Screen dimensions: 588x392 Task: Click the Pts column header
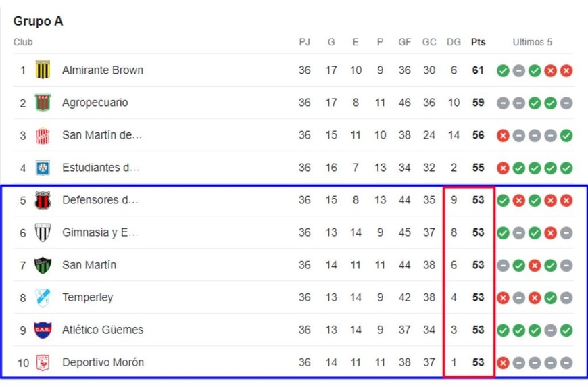click(x=478, y=42)
